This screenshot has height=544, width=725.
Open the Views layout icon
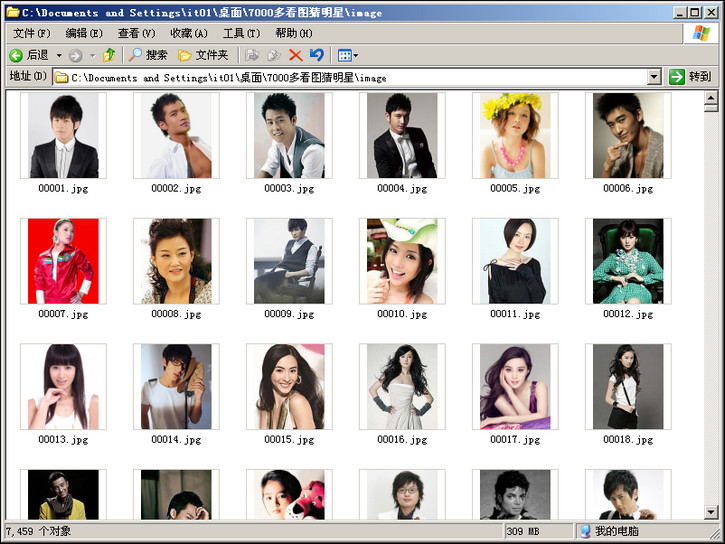pyautogui.click(x=344, y=56)
